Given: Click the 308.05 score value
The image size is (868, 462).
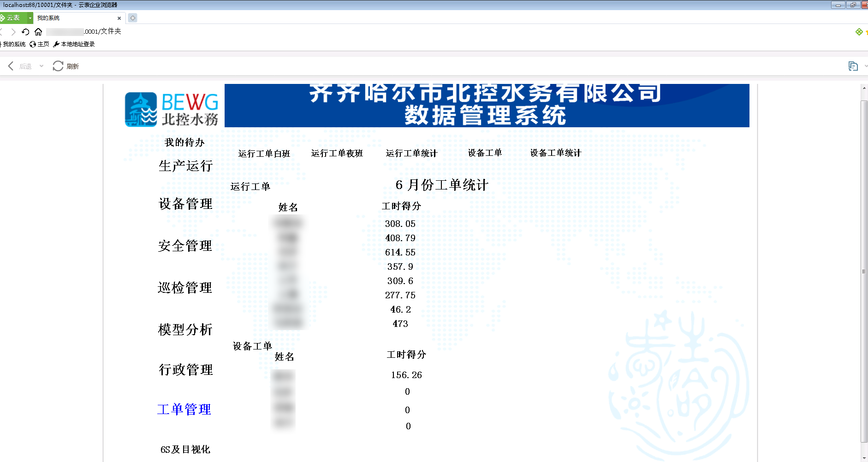Looking at the screenshot, I should [400, 224].
